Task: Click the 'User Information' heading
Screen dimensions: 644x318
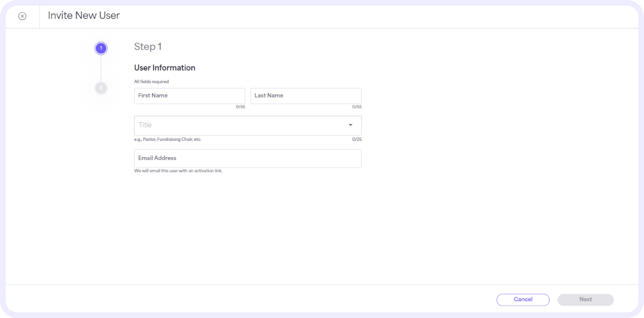Action: 165,68
